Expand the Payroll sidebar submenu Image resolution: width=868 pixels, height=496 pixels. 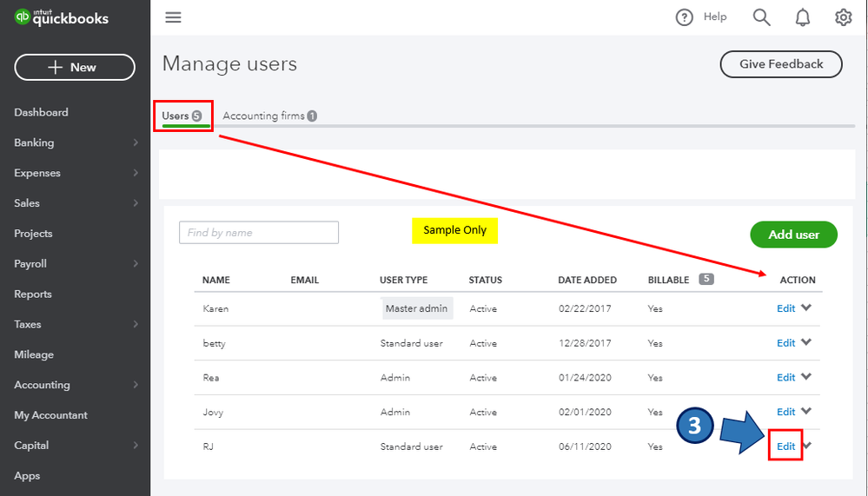click(136, 264)
